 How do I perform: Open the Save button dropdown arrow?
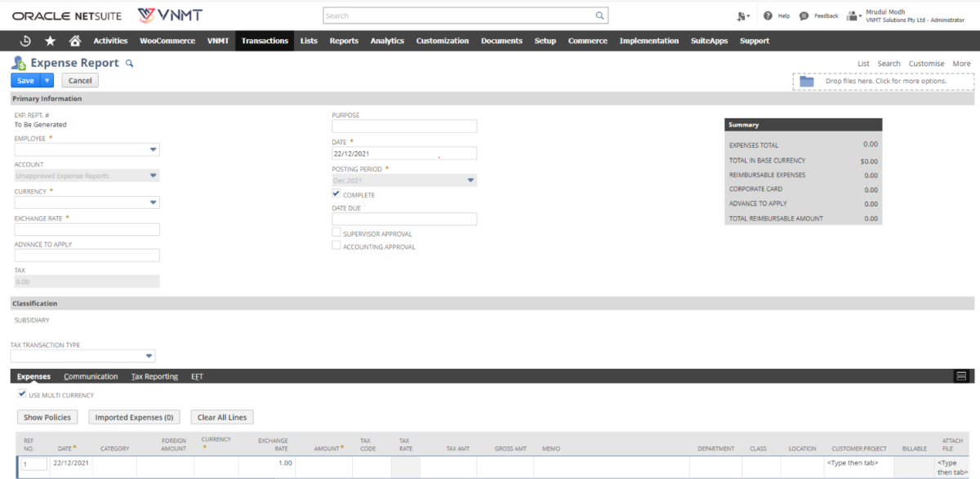45,80
